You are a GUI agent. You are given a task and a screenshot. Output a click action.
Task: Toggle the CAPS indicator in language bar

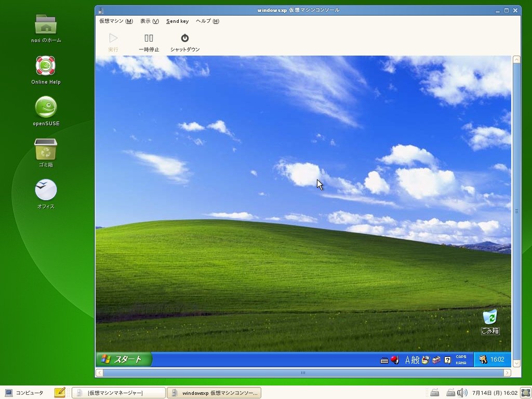coord(461,356)
